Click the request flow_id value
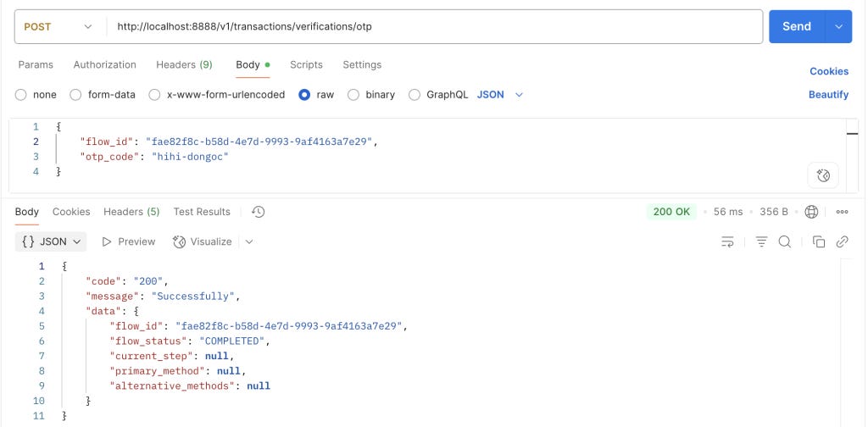Viewport: 868px width, 427px height. click(259, 141)
